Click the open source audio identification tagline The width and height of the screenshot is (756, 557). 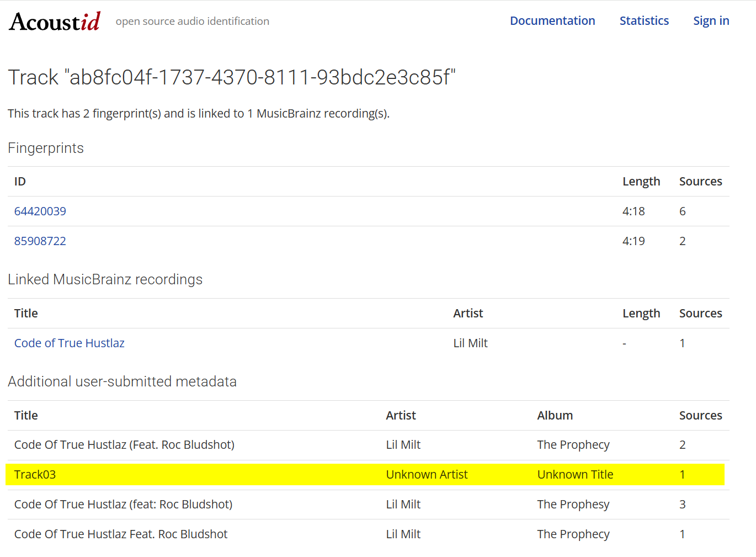[x=192, y=22]
